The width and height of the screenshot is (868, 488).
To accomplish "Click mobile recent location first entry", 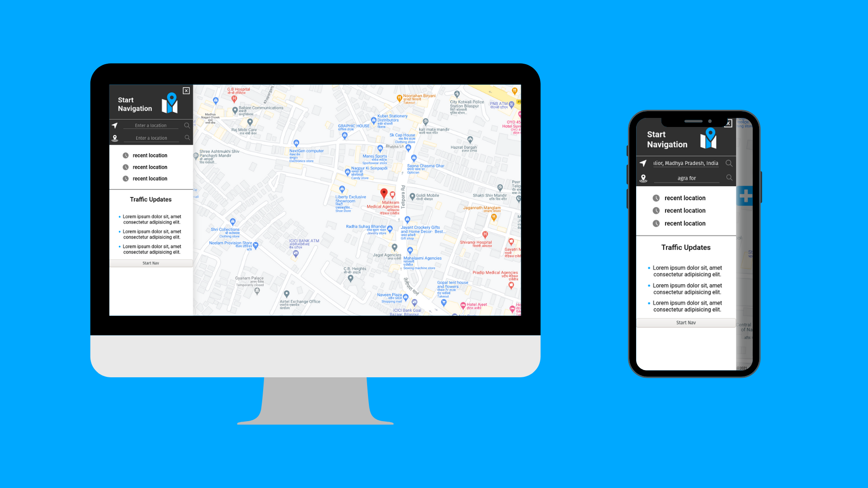I will click(685, 198).
